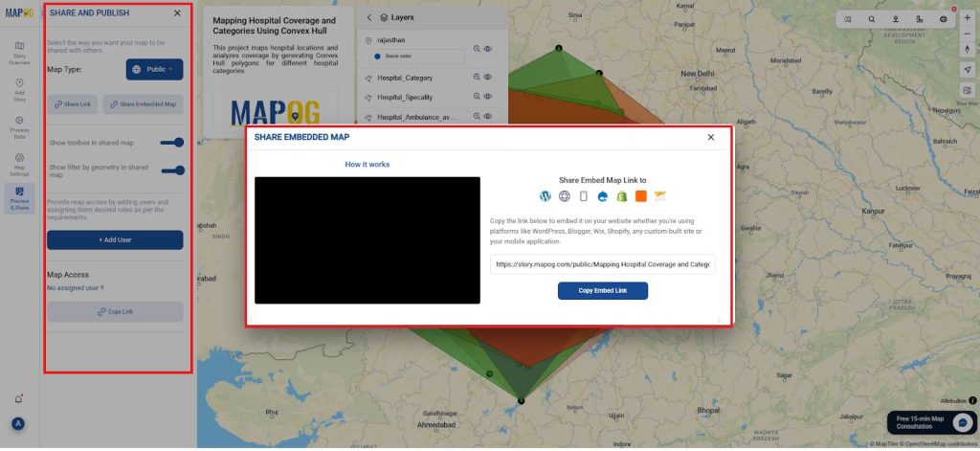Image resolution: width=980 pixels, height=451 pixels.
Task: Toggle Show filter by geometry switch
Action: [172, 170]
